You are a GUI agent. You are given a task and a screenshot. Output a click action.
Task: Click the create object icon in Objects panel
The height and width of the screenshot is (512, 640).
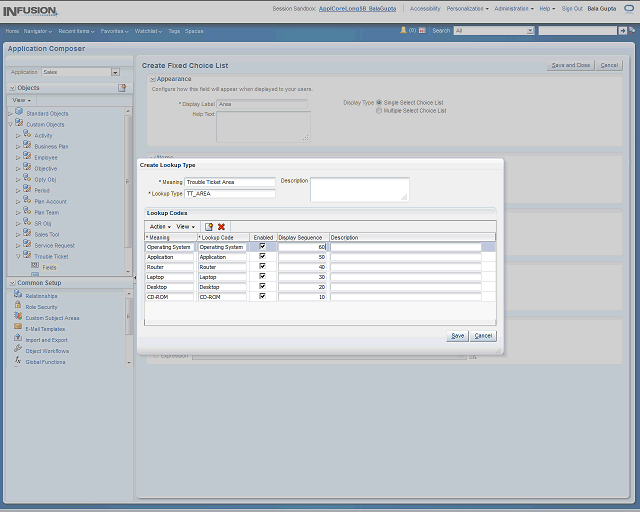pos(122,88)
